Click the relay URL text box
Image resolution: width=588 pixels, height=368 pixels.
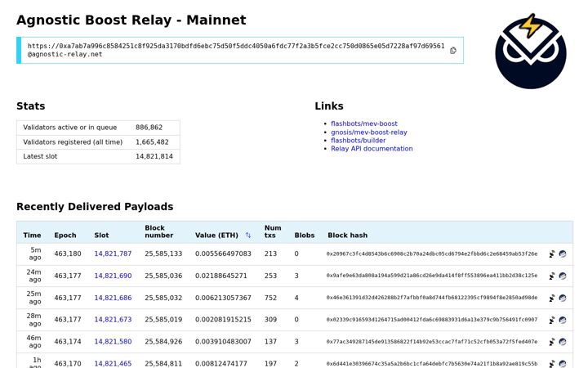click(x=240, y=51)
